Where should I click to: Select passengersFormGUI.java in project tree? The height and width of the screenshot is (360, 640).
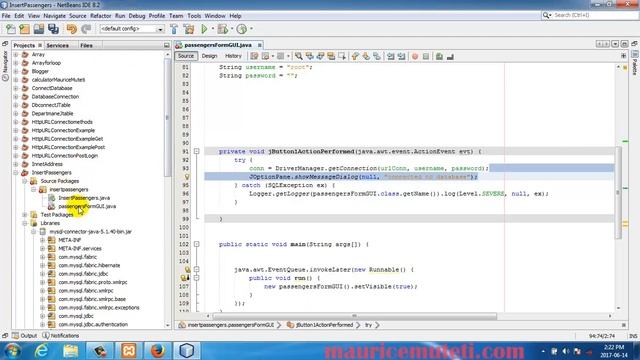[x=87, y=206]
